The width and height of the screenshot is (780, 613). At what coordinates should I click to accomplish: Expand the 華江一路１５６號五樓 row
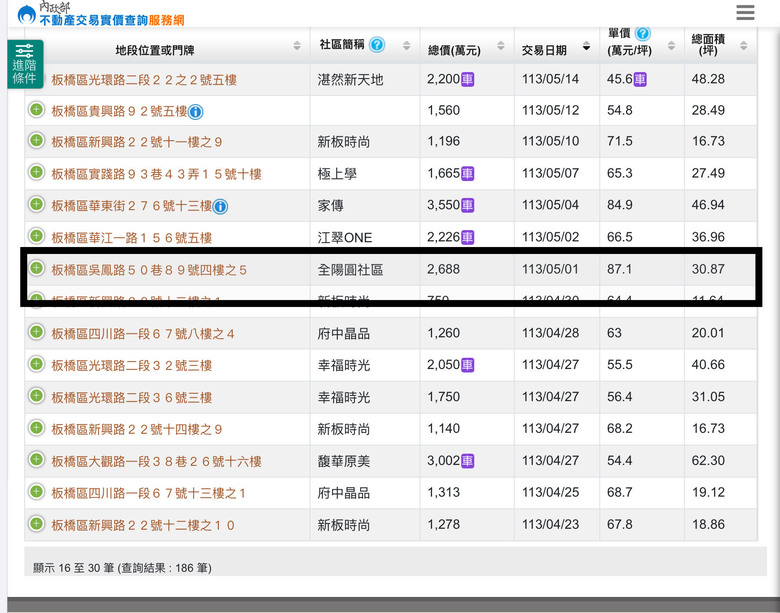tap(36, 236)
